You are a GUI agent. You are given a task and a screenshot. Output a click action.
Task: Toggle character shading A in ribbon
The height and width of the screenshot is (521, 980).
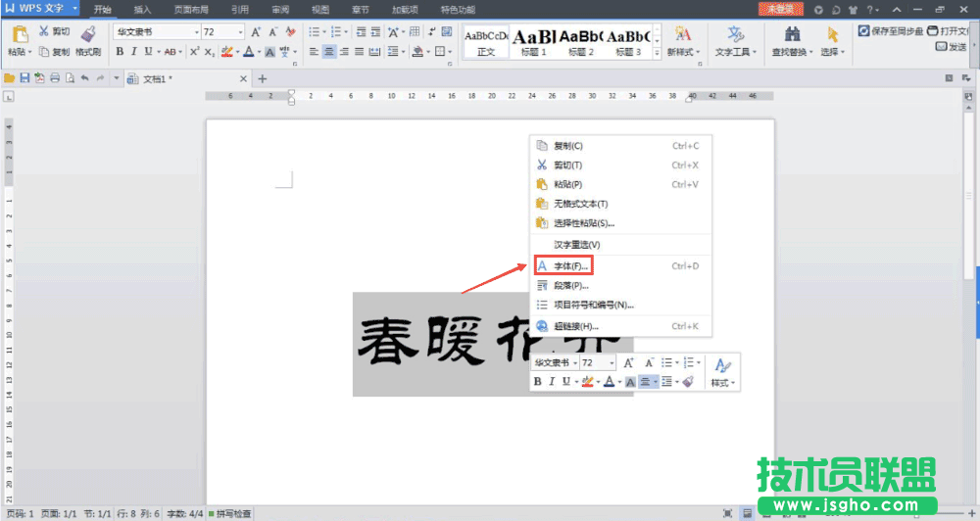270,52
